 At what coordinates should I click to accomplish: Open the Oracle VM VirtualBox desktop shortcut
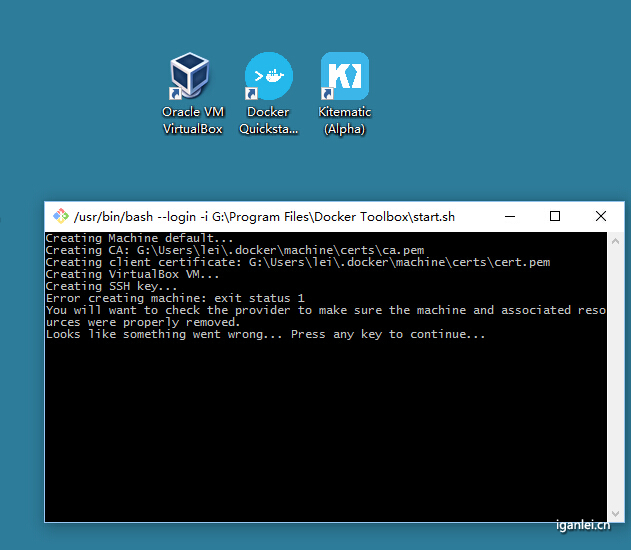[x=192, y=94]
